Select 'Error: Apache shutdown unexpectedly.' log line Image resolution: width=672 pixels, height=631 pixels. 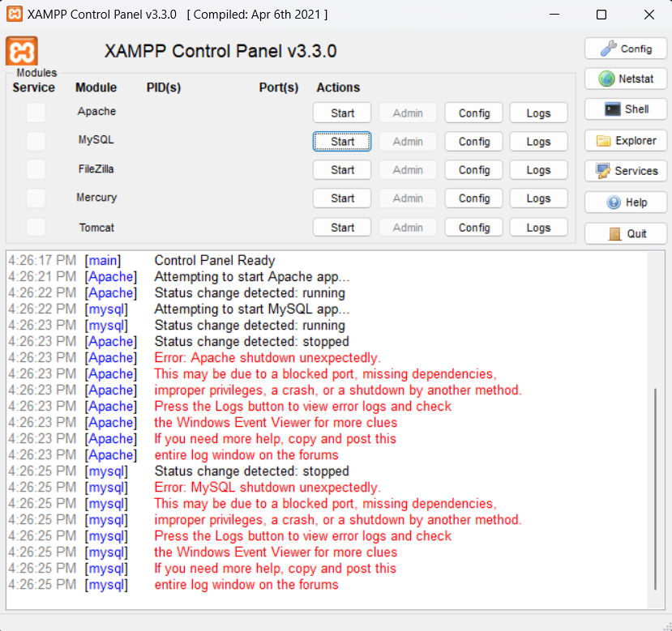pos(268,358)
